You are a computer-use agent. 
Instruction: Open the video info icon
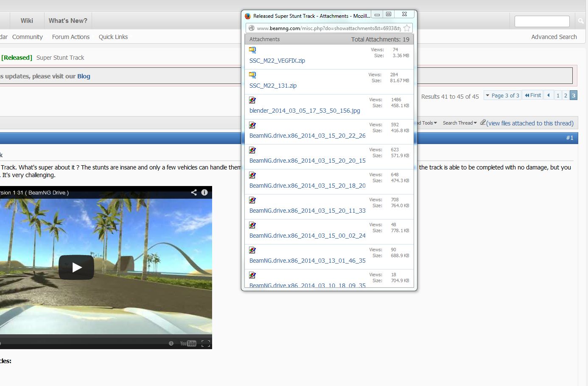204,192
